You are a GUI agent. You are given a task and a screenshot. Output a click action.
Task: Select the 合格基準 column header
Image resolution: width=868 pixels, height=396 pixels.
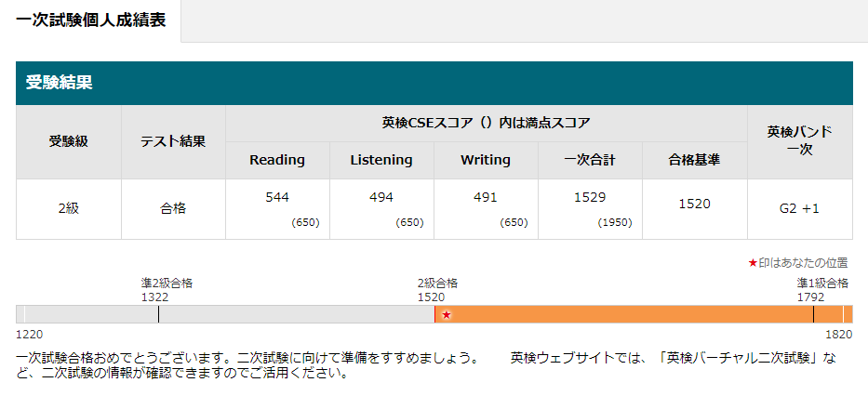click(x=694, y=160)
